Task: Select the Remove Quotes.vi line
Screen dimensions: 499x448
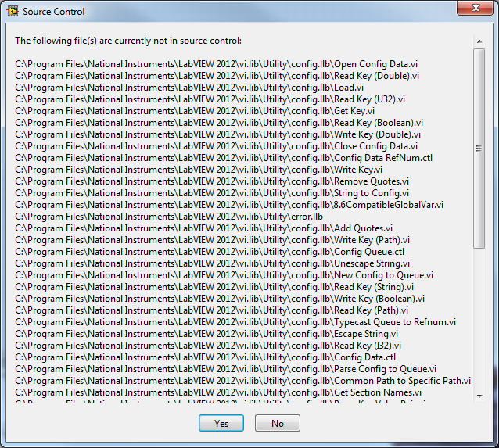Action: click(212, 181)
